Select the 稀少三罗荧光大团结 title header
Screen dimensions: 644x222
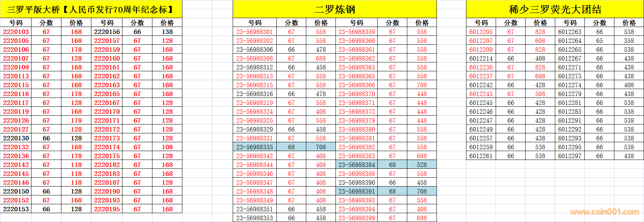(x=555, y=9)
